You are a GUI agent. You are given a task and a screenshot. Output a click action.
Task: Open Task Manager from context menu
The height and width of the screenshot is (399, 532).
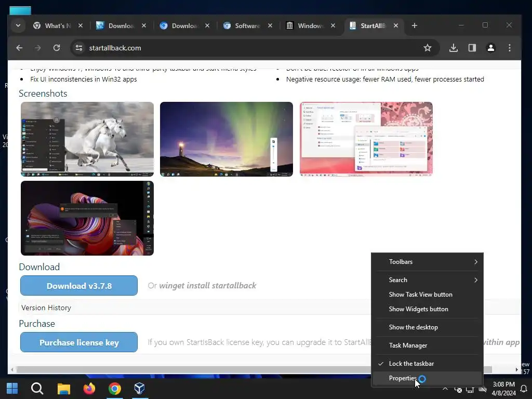click(x=428, y=345)
